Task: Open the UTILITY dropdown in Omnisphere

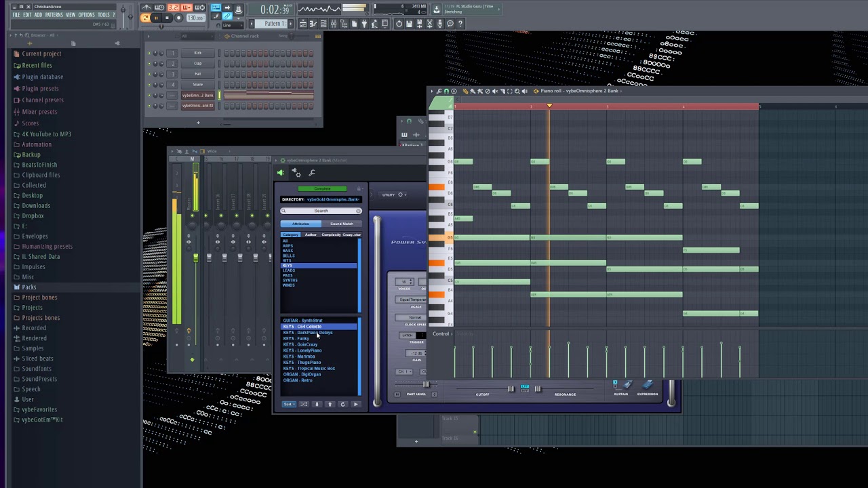Action: (392, 195)
